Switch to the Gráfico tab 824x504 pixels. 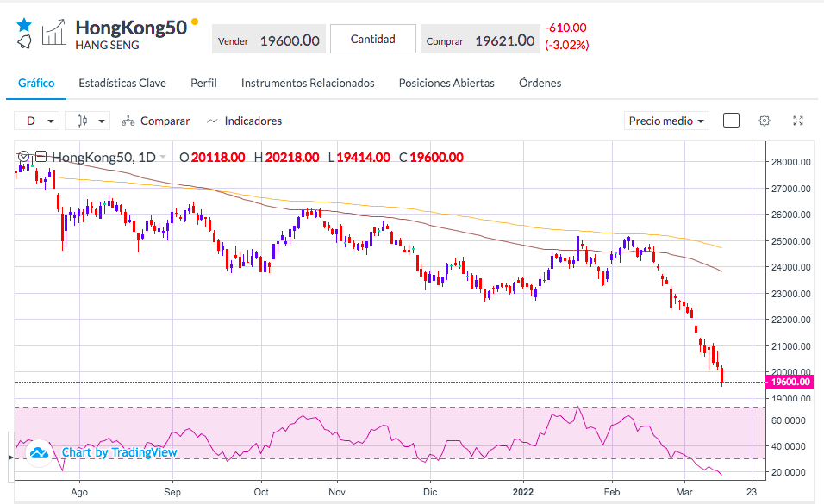[x=36, y=83]
